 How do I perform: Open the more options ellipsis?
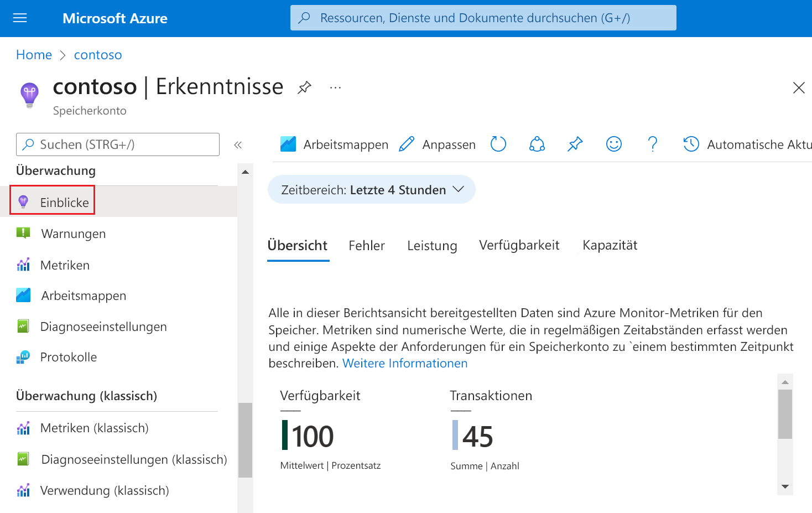335,87
